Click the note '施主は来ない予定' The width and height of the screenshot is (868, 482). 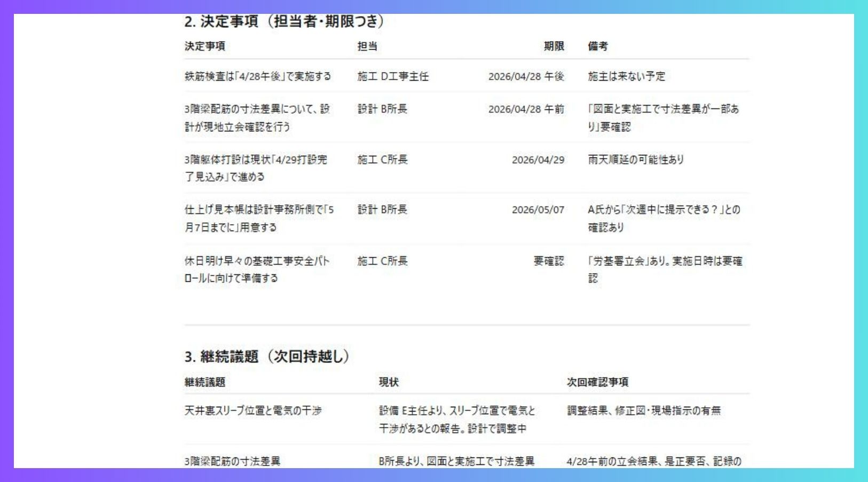pos(627,76)
